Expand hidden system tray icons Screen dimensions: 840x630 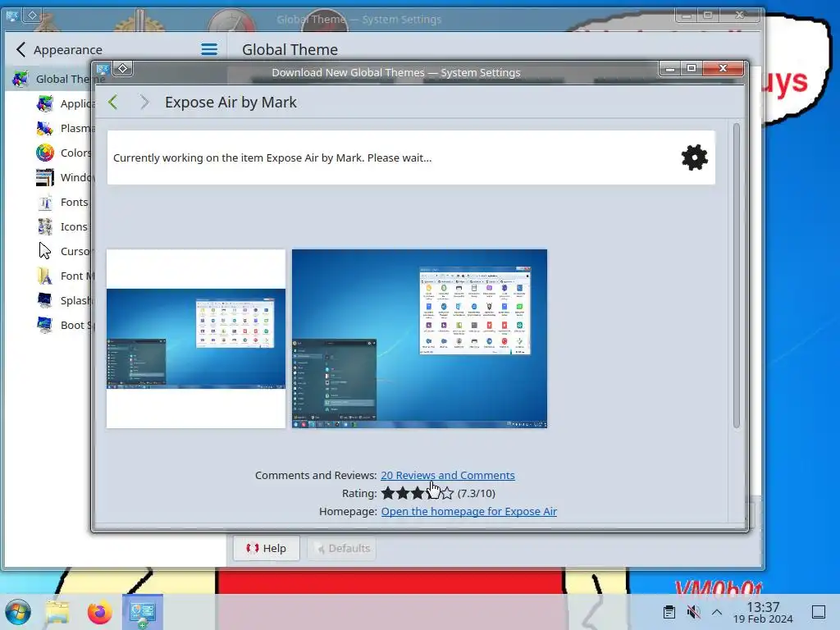pyautogui.click(x=717, y=612)
